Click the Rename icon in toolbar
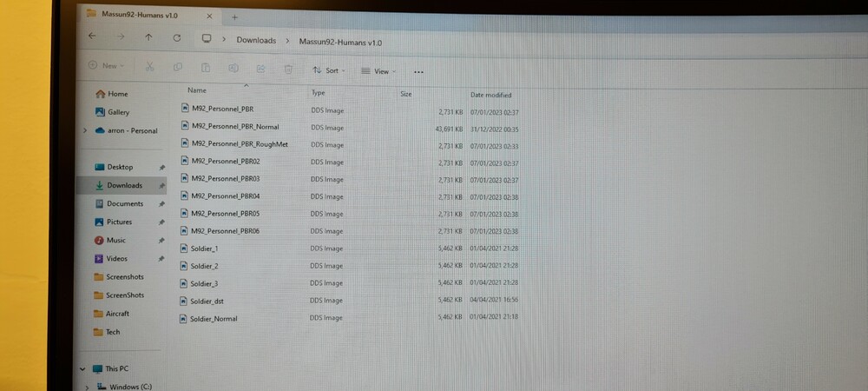The height and width of the screenshot is (391, 868). [233, 68]
